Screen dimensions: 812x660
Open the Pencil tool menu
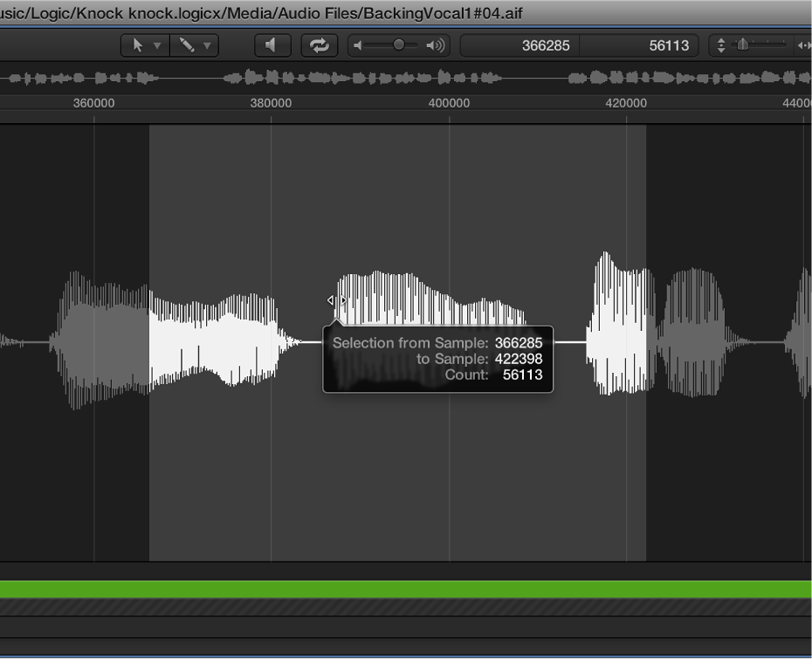pos(193,45)
